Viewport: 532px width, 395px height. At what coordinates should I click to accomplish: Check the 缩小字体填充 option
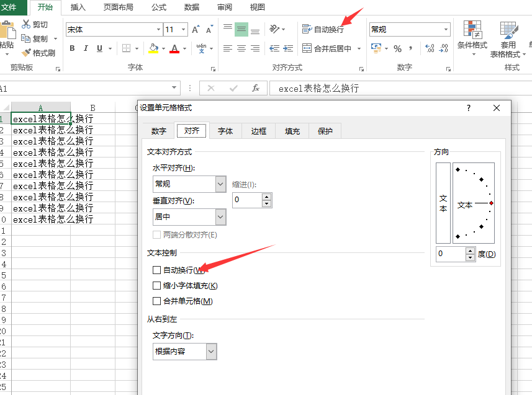pyautogui.click(x=157, y=285)
